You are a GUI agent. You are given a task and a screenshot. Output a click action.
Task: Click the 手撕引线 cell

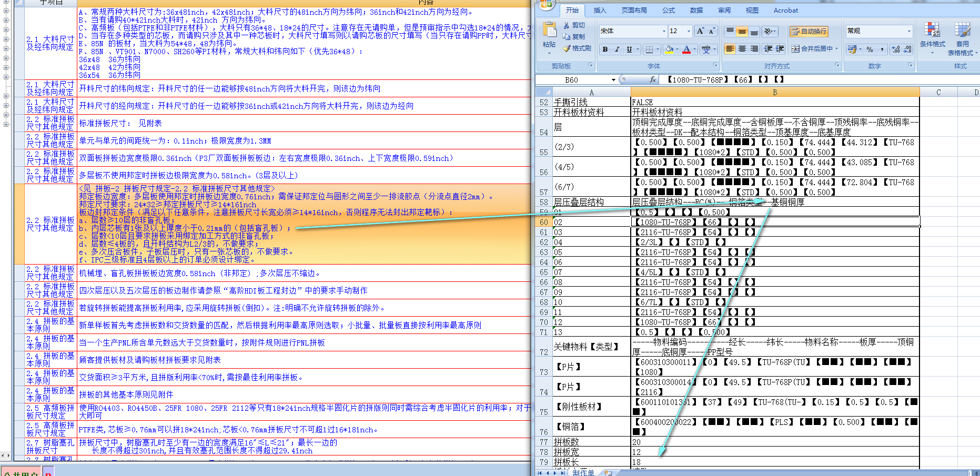click(x=591, y=102)
